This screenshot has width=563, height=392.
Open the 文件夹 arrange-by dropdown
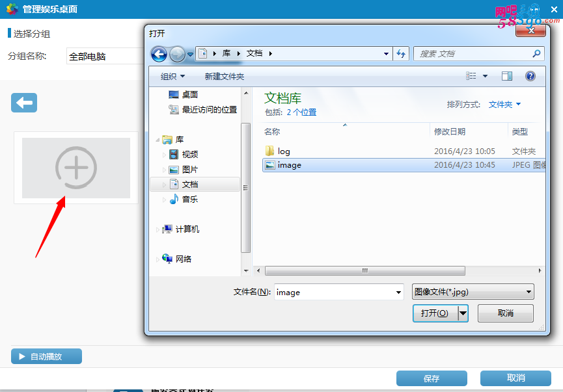[504, 105]
